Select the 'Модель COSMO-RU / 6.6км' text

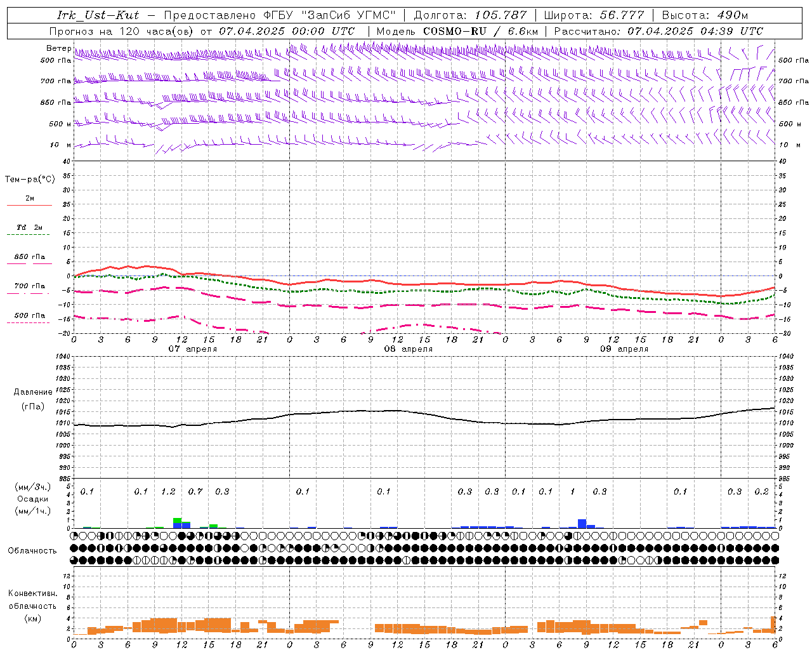tap(457, 31)
